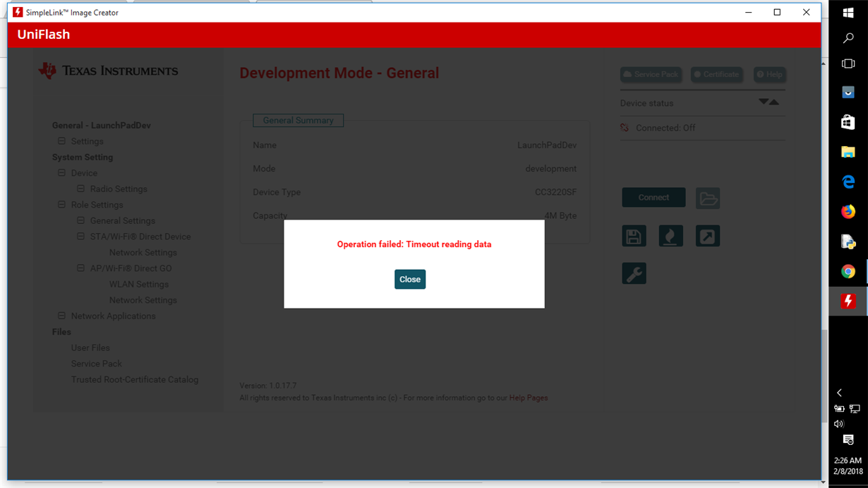Click the page vertical scrollbar thumb
Screen dimensions: 868x488
(x=824, y=374)
